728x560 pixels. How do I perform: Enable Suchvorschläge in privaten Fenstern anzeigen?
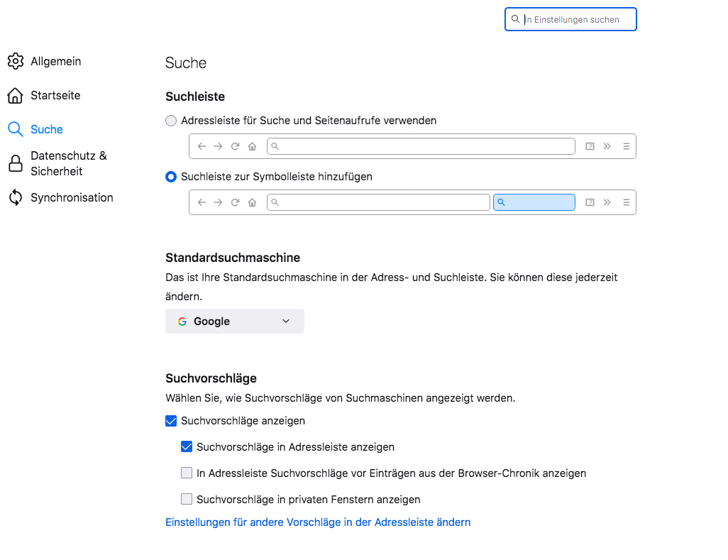coord(187,500)
